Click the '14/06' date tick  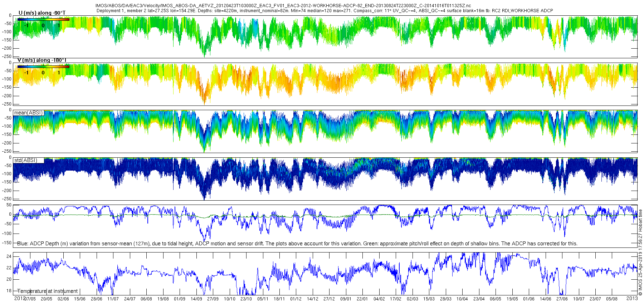pos(545,299)
